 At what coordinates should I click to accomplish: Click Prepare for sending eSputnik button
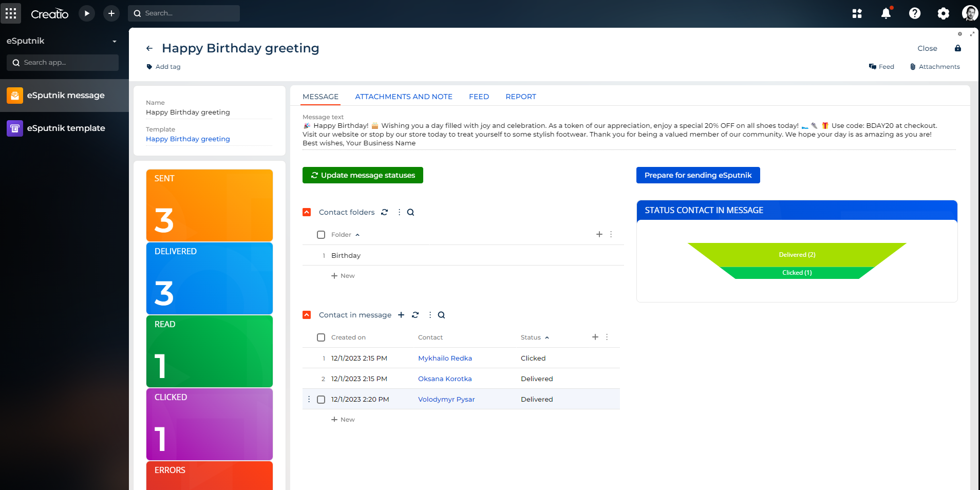point(698,175)
